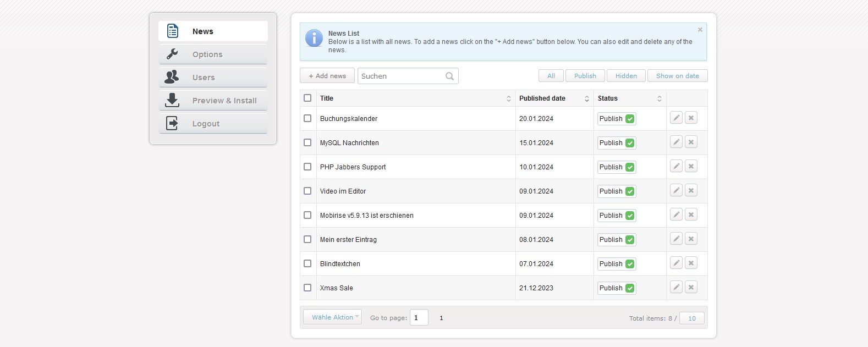The height and width of the screenshot is (347, 868).
Task: Close the News List info box
Action: click(700, 30)
